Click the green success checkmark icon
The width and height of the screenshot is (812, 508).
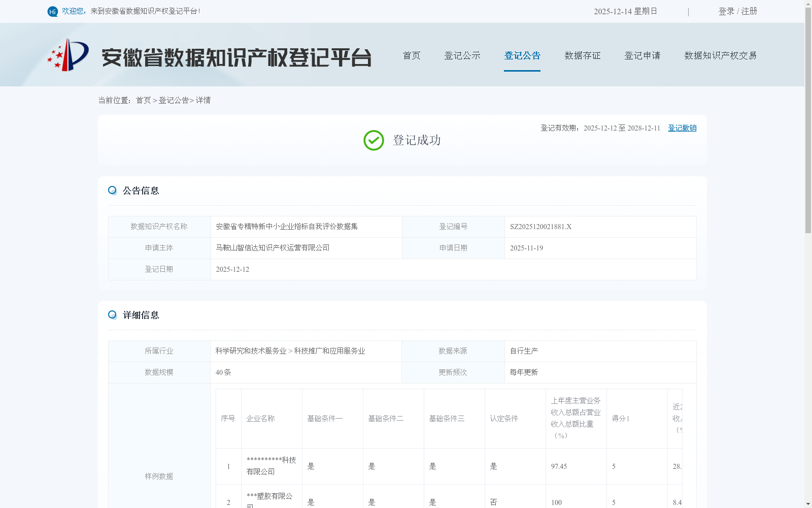coord(374,140)
